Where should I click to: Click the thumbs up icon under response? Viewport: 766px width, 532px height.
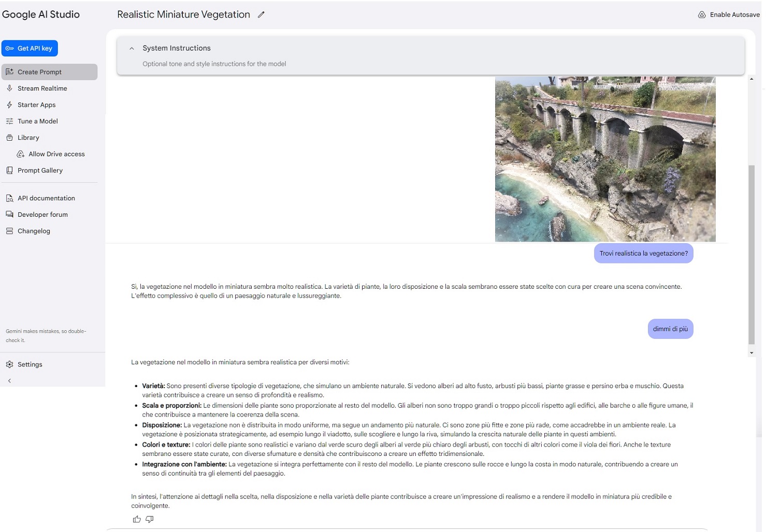click(137, 519)
